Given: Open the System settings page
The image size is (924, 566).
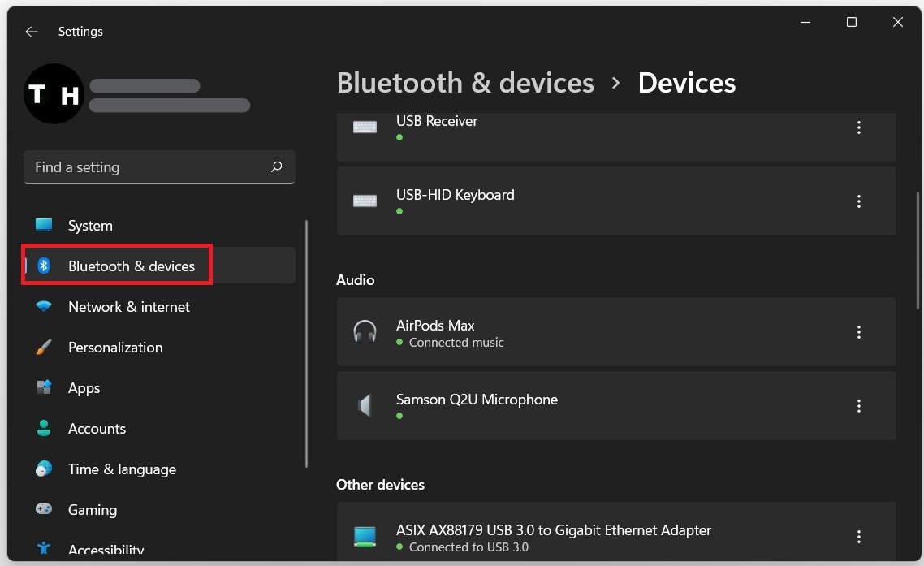Looking at the screenshot, I should [90, 226].
